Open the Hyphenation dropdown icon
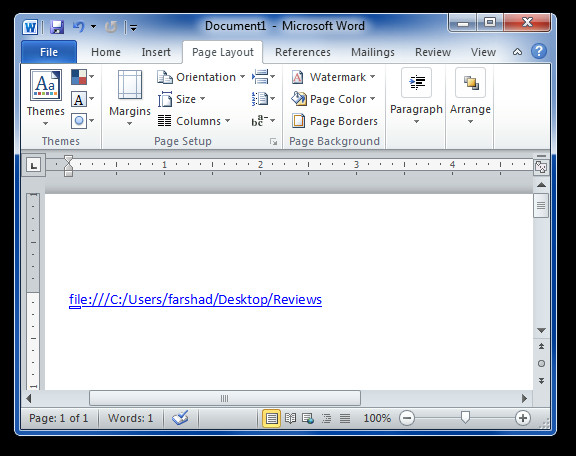The image size is (576, 456). click(263, 121)
